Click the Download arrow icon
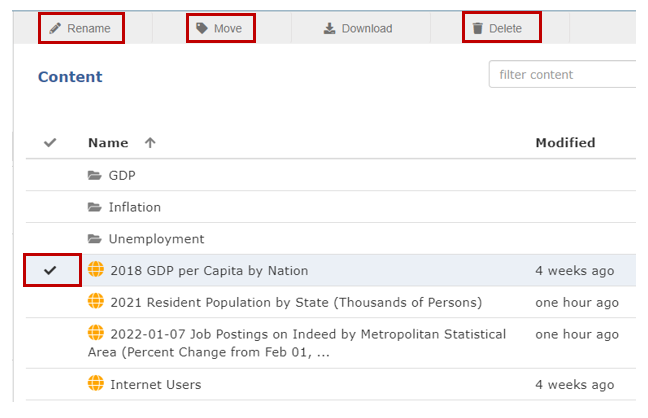Viewport: 648px width, 418px height. 329,28
